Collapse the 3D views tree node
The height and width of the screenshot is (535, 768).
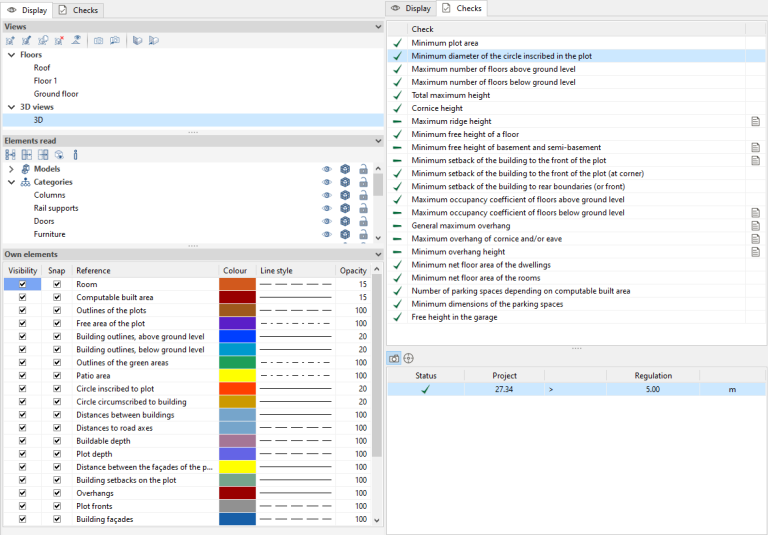pyautogui.click(x=11, y=107)
